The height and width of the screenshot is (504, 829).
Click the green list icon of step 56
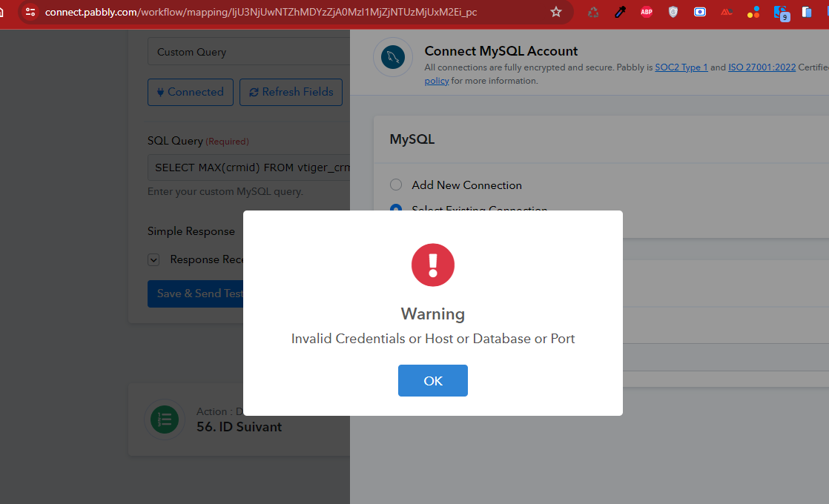[165, 420]
